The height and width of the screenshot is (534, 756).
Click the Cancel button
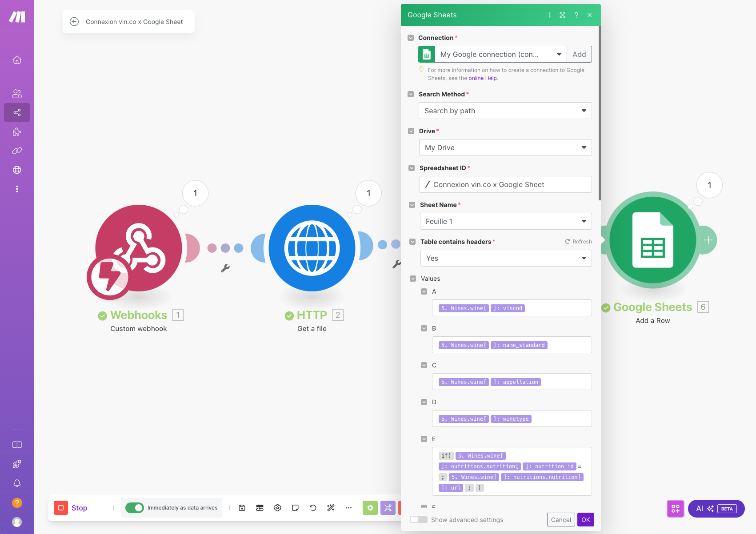561,520
